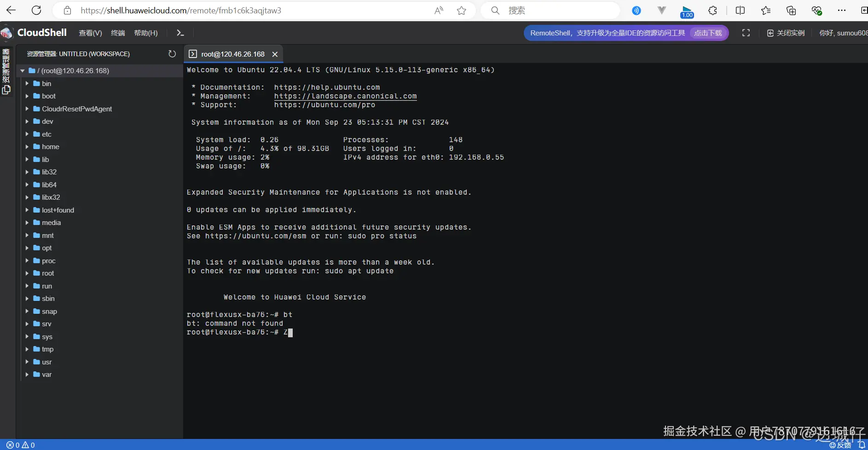Click the 点击下载 download button
The image size is (868, 450).
pos(708,33)
